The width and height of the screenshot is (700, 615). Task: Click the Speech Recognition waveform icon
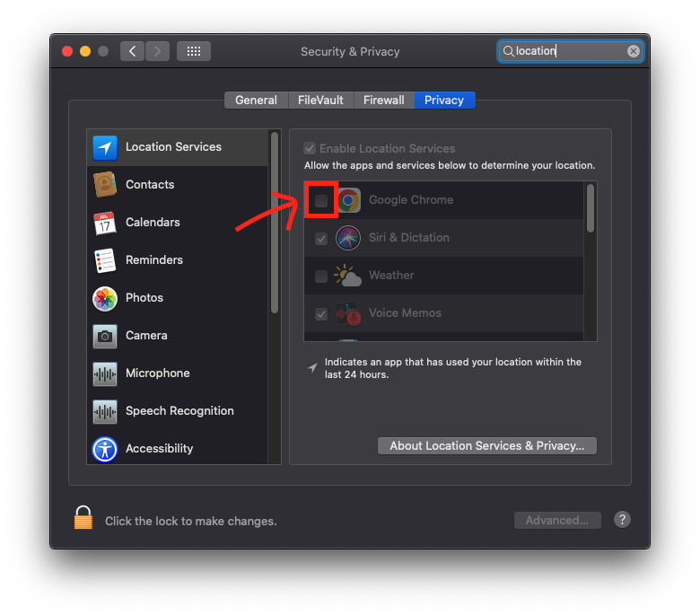(105, 411)
